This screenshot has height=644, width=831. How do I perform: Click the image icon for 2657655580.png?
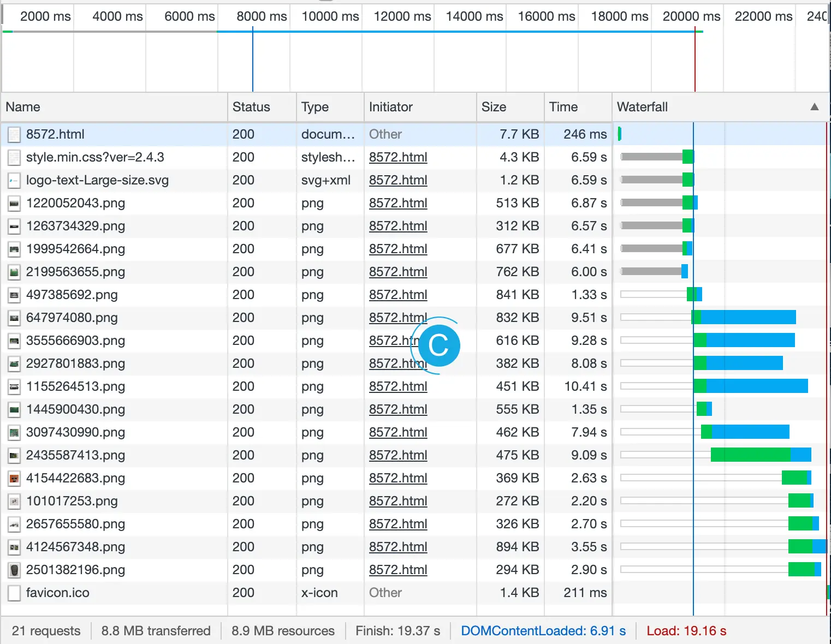coord(14,524)
